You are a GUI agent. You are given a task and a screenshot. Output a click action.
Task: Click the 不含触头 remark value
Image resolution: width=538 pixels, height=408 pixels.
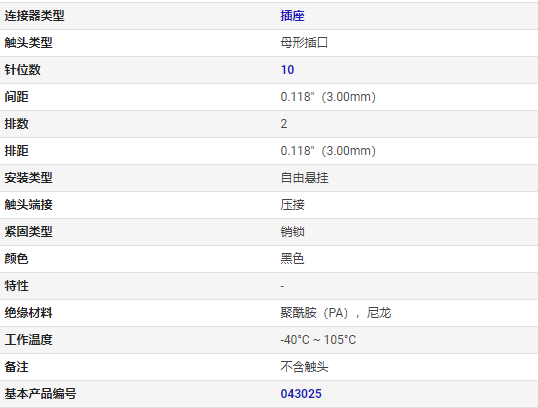pyautogui.click(x=304, y=367)
